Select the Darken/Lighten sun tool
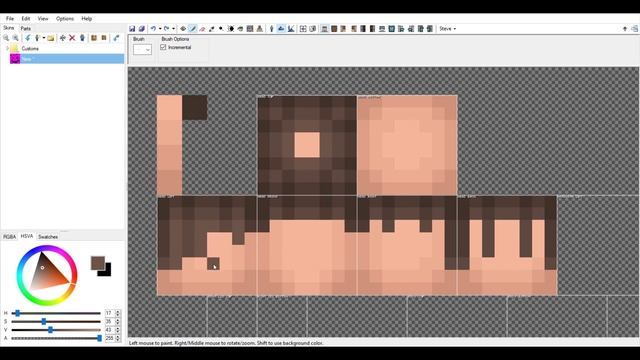 pyautogui.click(x=231, y=29)
